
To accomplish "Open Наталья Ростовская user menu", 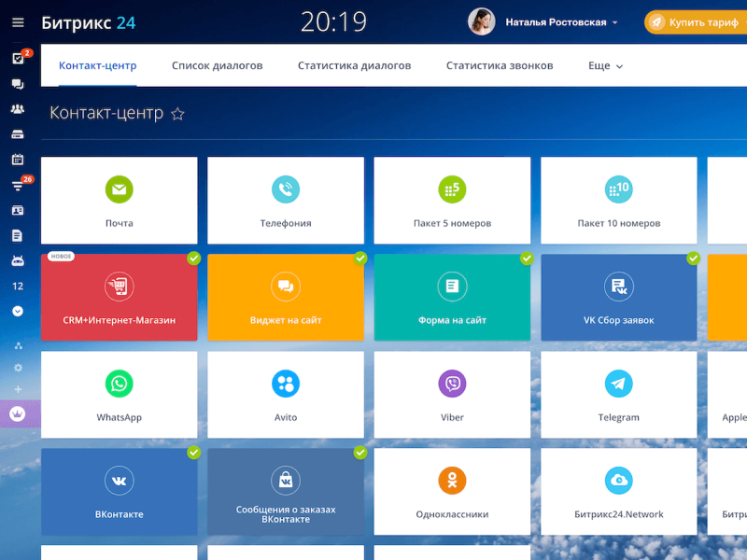I will coord(561,22).
